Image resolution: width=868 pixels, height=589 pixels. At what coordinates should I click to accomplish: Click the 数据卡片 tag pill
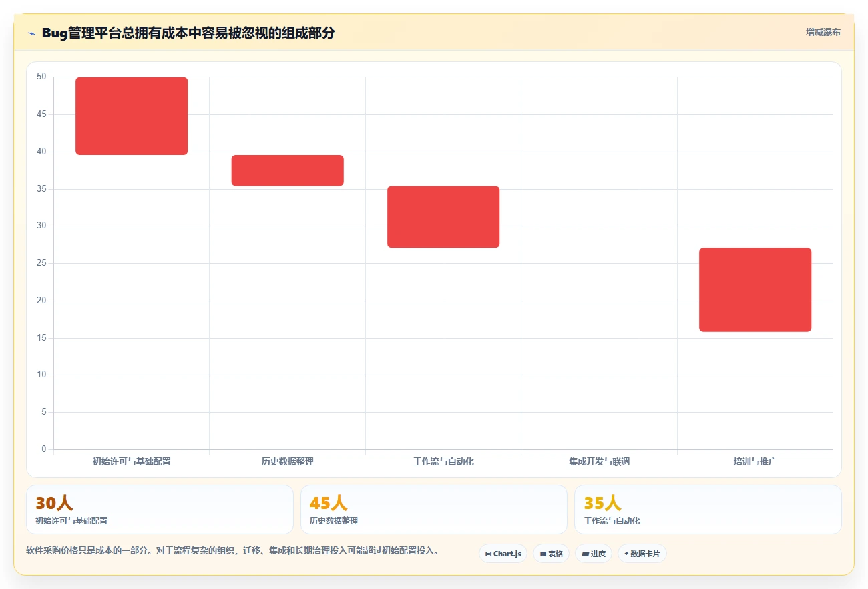click(642, 554)
